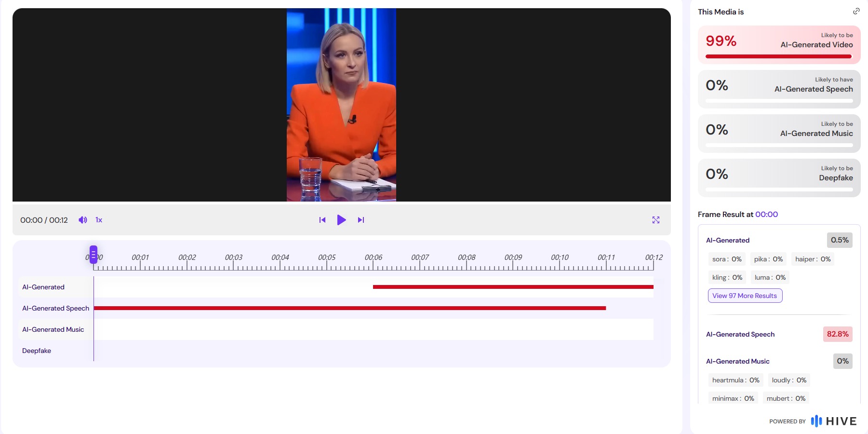This screenshot has height=434, width=868.
Task: Jump to 00:03 on timeline ruler
Action: coord(234,258)
